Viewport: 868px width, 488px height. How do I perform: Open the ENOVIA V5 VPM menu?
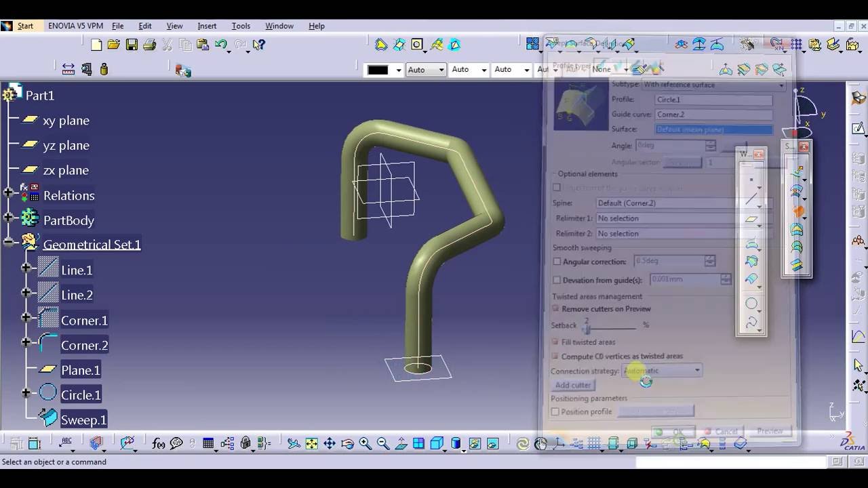pyautogui.click(x=75, y=26)
